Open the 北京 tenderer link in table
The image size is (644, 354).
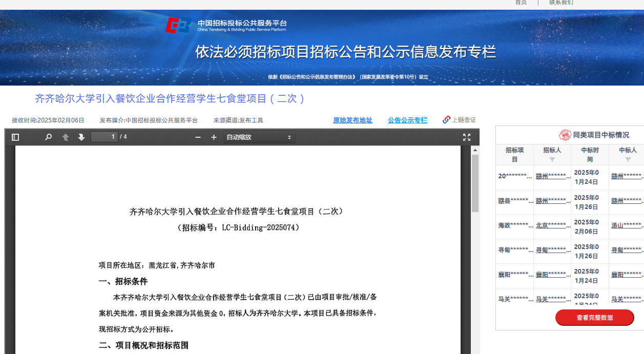[x=551, y=225]
